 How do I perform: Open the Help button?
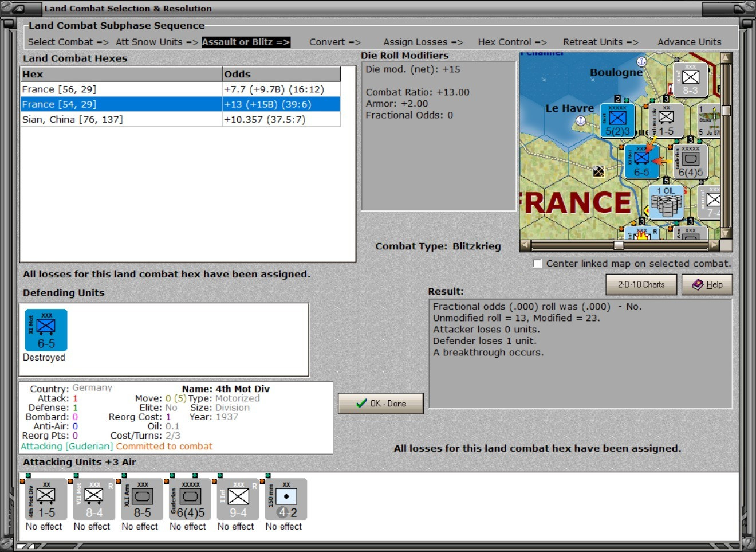pos(707,284)
